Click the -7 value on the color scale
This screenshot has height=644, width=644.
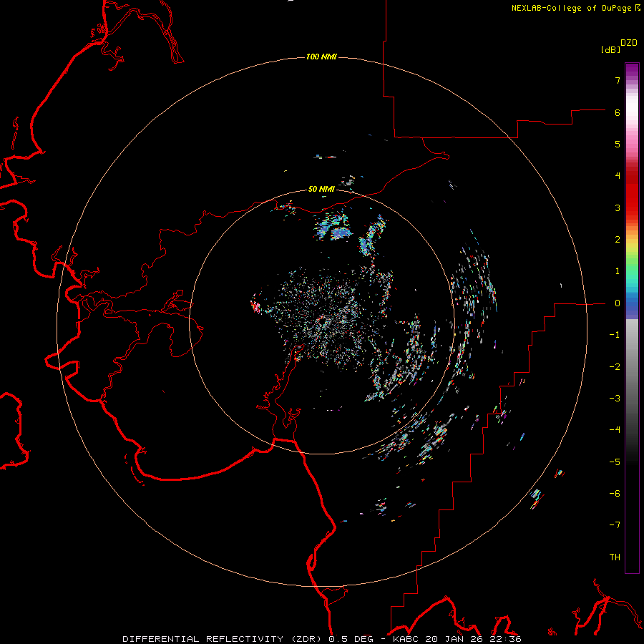[x=615, y=525]
